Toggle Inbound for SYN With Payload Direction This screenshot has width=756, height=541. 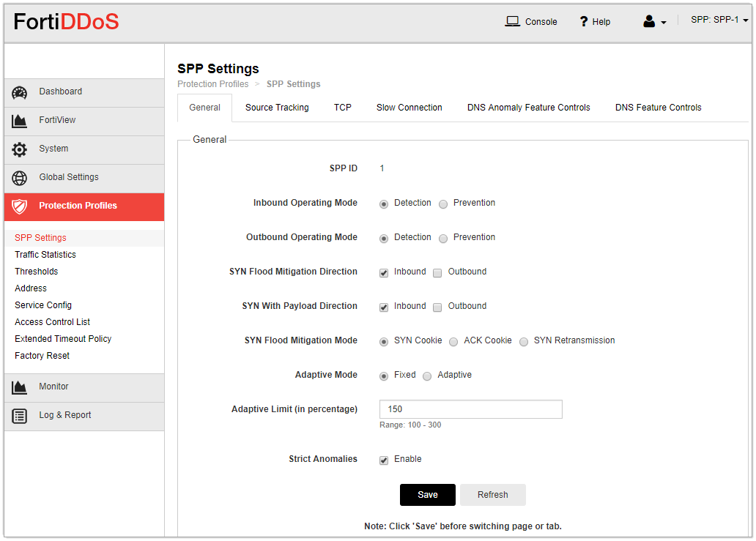[384, 307]
